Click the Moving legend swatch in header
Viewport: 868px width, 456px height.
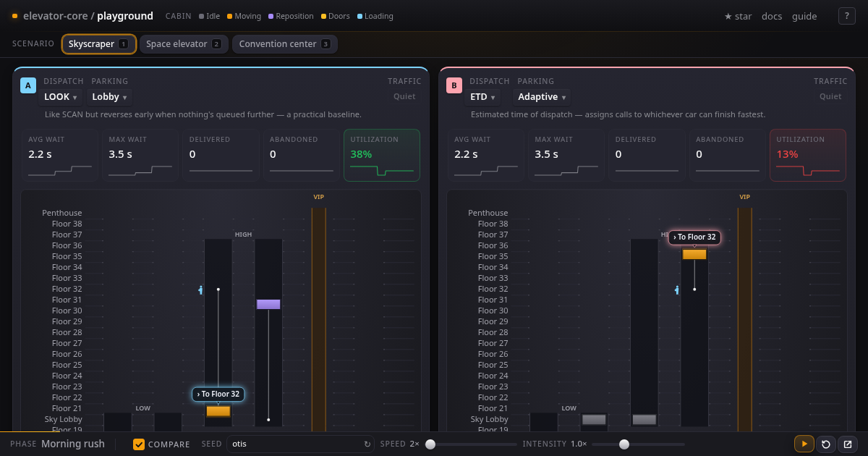pos(229,16)
